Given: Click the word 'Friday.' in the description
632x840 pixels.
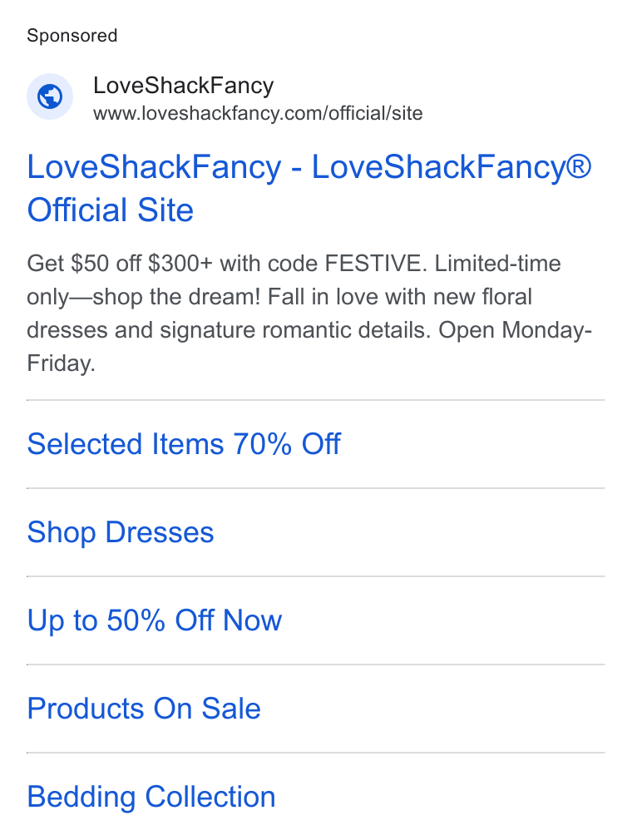Looking at the screenshot, I should pos(61,363).
